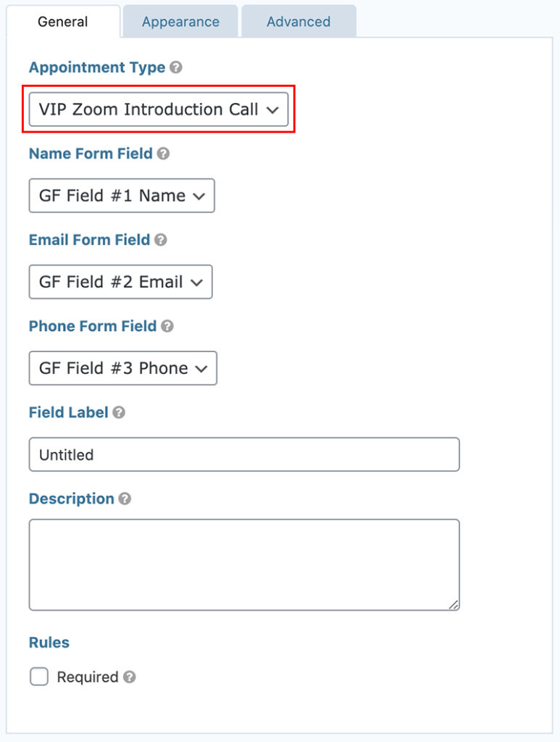Viewport: 560px width, 742px height.
Task: Open the Field Label help icon
Action: click(120, 412)
